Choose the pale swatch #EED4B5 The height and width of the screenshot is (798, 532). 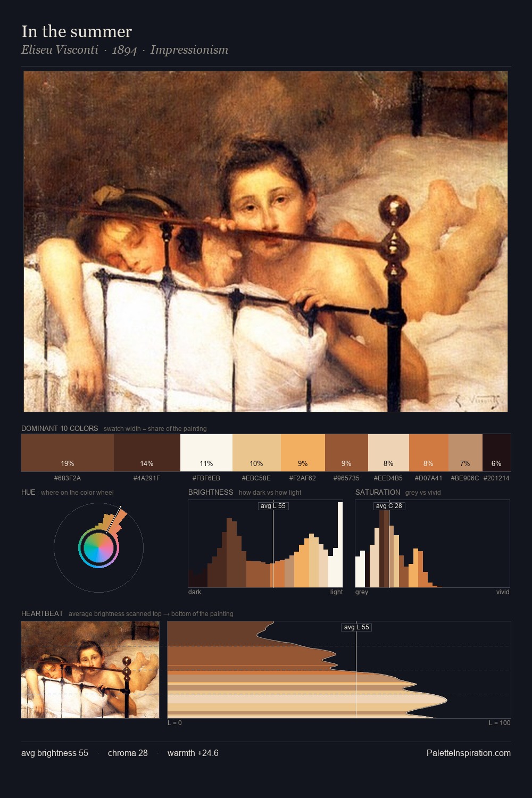click(x=388, y=453)
